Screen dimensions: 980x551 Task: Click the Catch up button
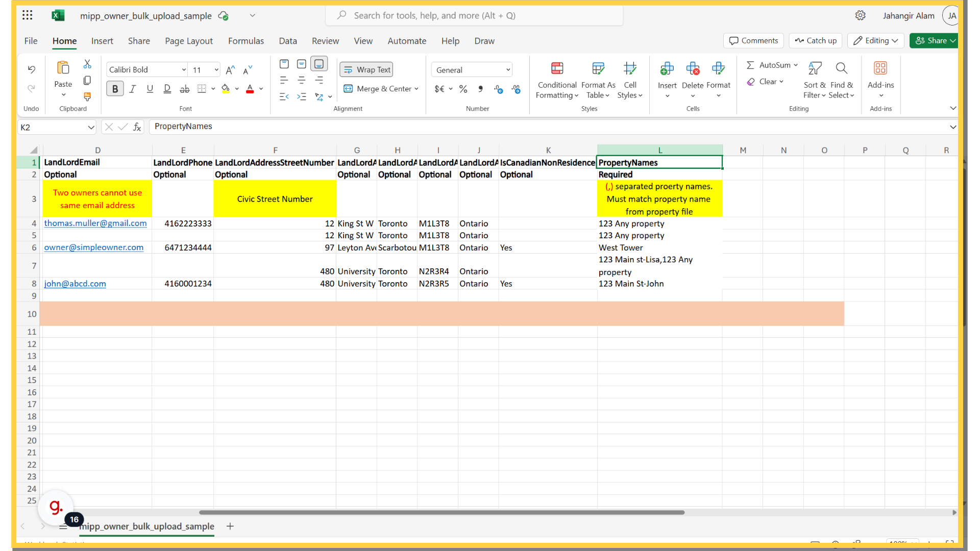(816, 40)
